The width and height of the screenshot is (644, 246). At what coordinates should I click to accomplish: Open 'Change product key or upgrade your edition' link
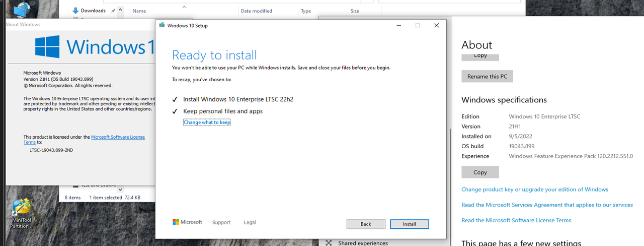[535, 190]
